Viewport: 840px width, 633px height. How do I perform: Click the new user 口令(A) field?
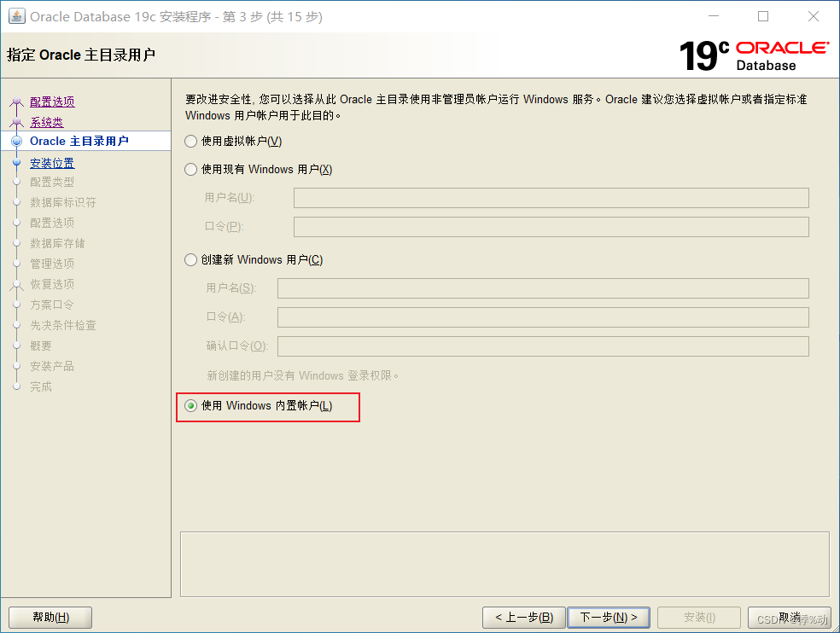[543, 317]
